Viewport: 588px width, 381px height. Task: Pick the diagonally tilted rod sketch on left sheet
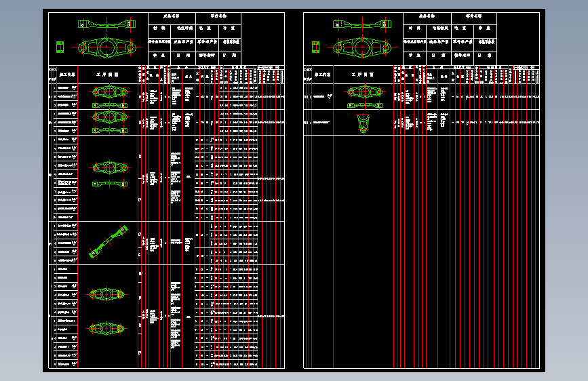pos(109,242)
